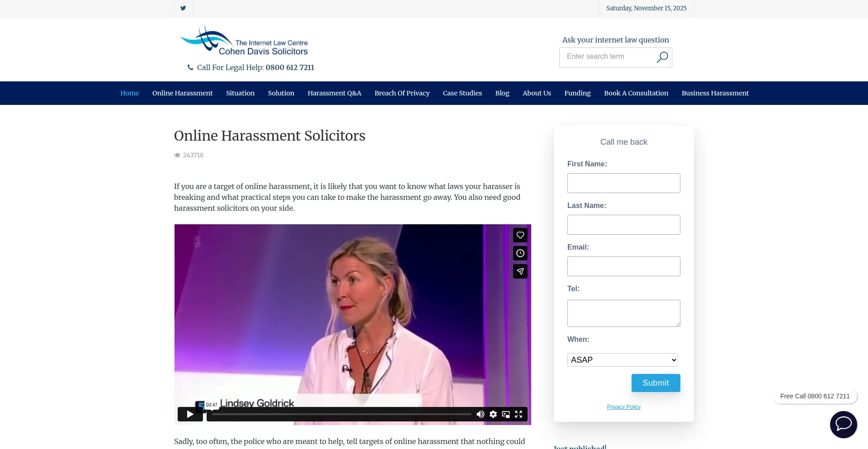The height and width of the screenshot is (449, 868).
Task: Click the Twitter bird icon
Action: [183, 8]
